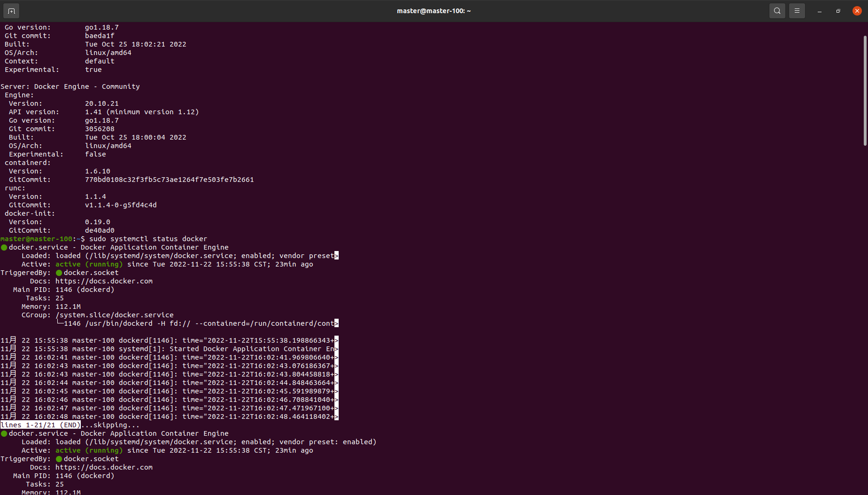Viewport: 868px width, 495px height.
Task: Click the first https://docs.docker.com link
Action: [x=104, y=281]
